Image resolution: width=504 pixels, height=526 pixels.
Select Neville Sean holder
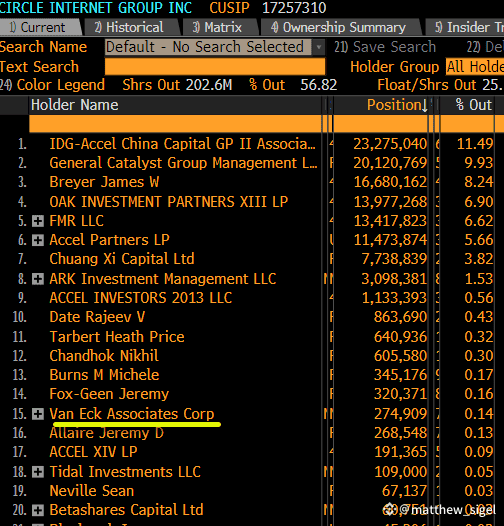(x=92, y=491)
